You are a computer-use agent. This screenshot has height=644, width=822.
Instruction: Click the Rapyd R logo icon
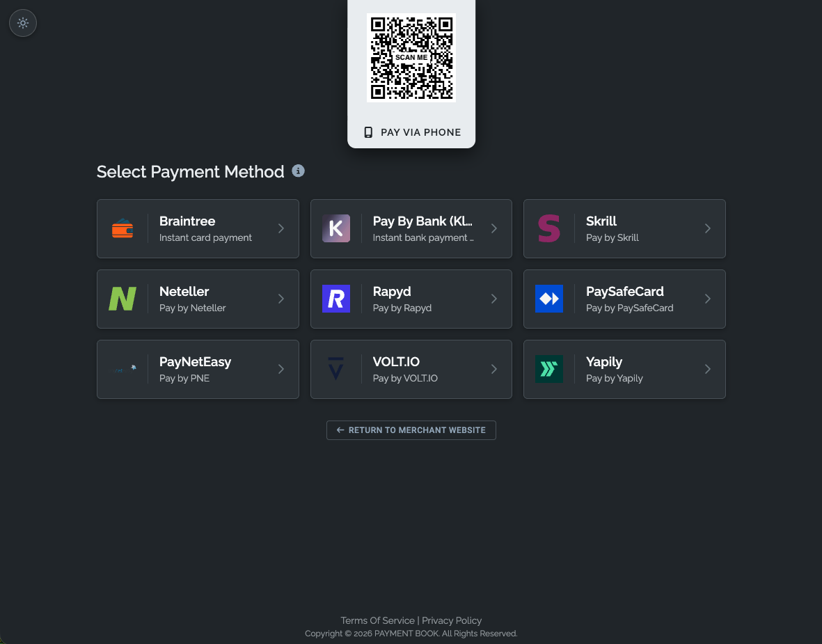tap(336, 299)
